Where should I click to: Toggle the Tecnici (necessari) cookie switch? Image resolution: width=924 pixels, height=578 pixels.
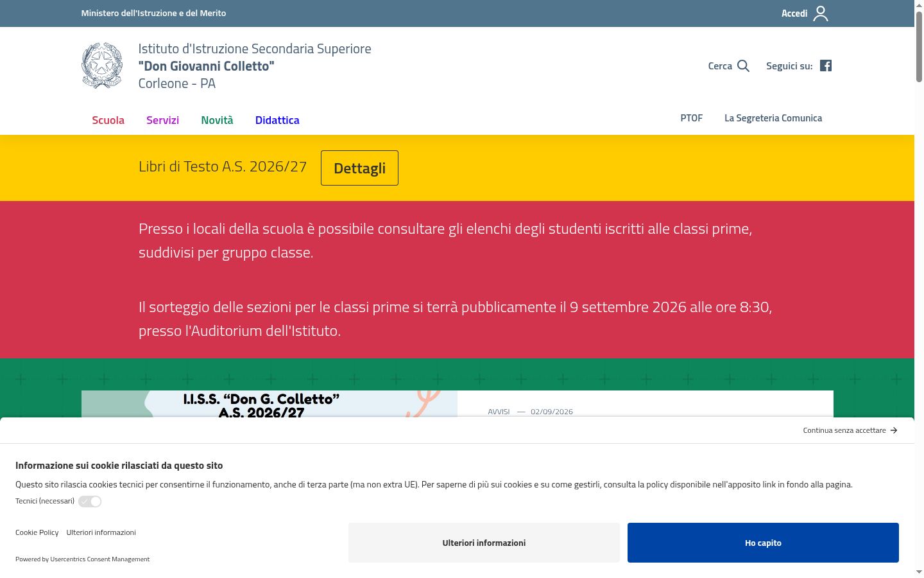90,502
